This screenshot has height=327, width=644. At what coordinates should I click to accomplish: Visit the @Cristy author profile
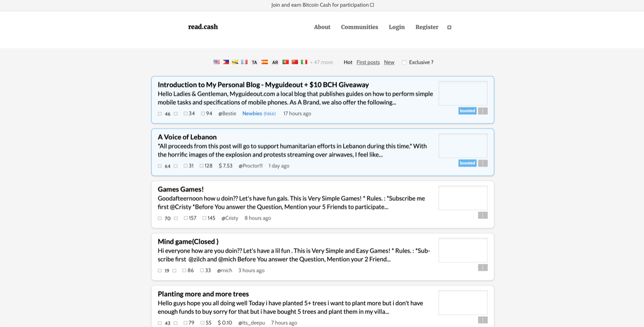(230, 218)
